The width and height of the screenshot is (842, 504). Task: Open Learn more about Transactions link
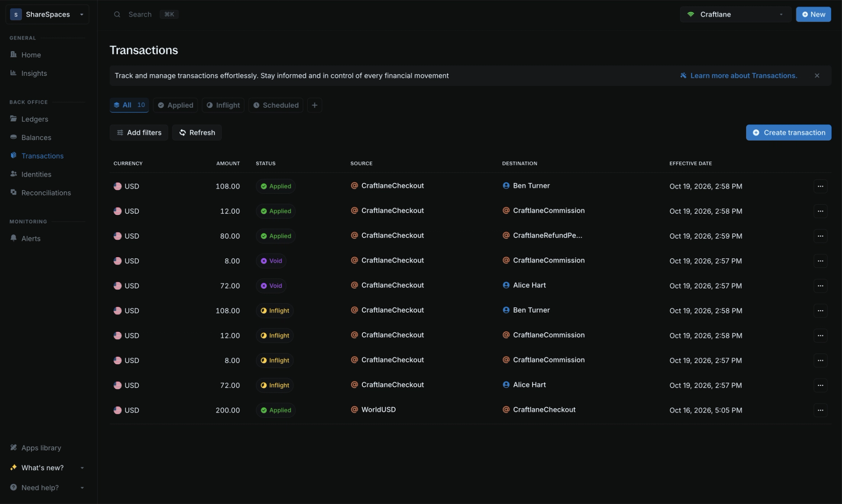tap(739, 76)
